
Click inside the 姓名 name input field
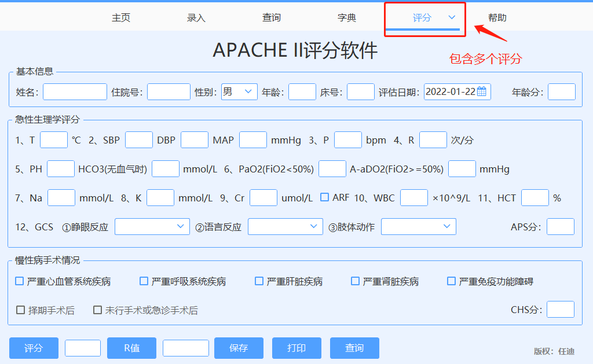click(75, 91)
